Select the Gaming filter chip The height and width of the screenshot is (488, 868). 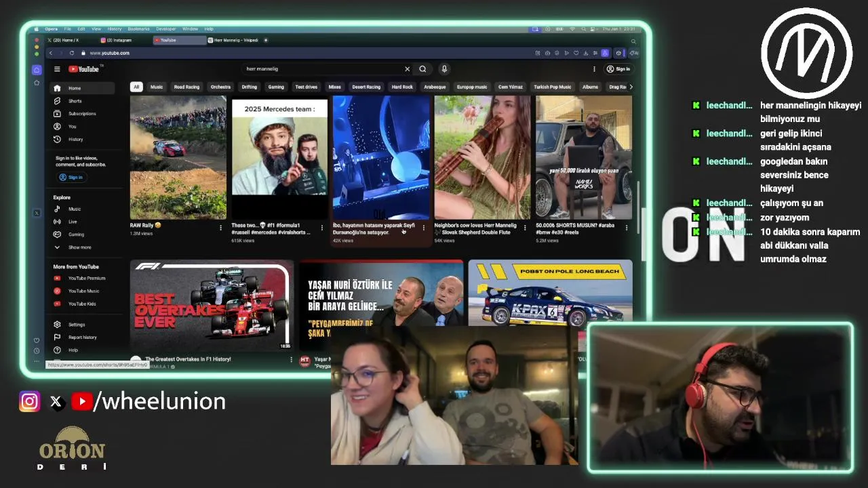pyautogui.click(x=276, y=87)
